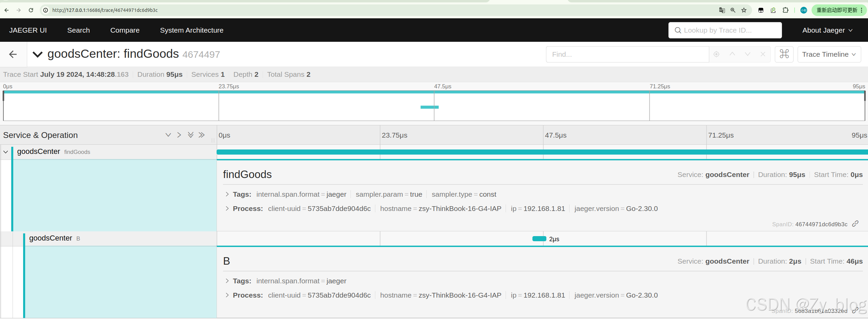Go back to search results arrow

coord(13,54)
